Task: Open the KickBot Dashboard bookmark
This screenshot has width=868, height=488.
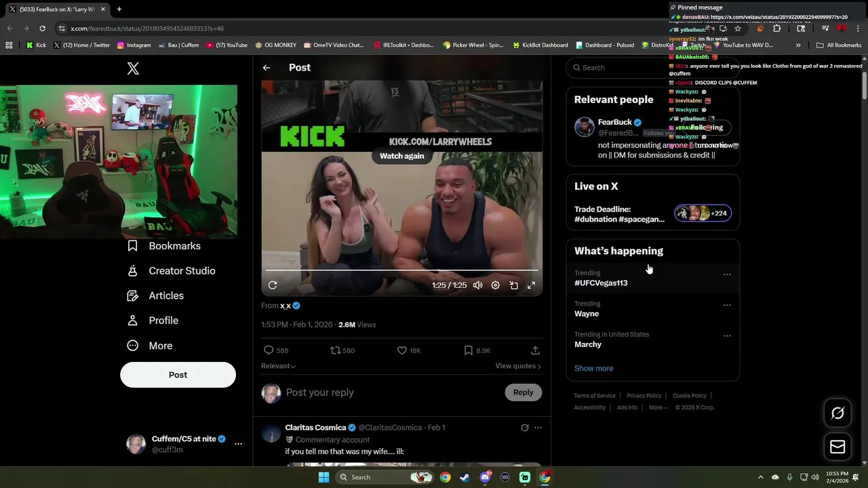Action: coord(540,45)
